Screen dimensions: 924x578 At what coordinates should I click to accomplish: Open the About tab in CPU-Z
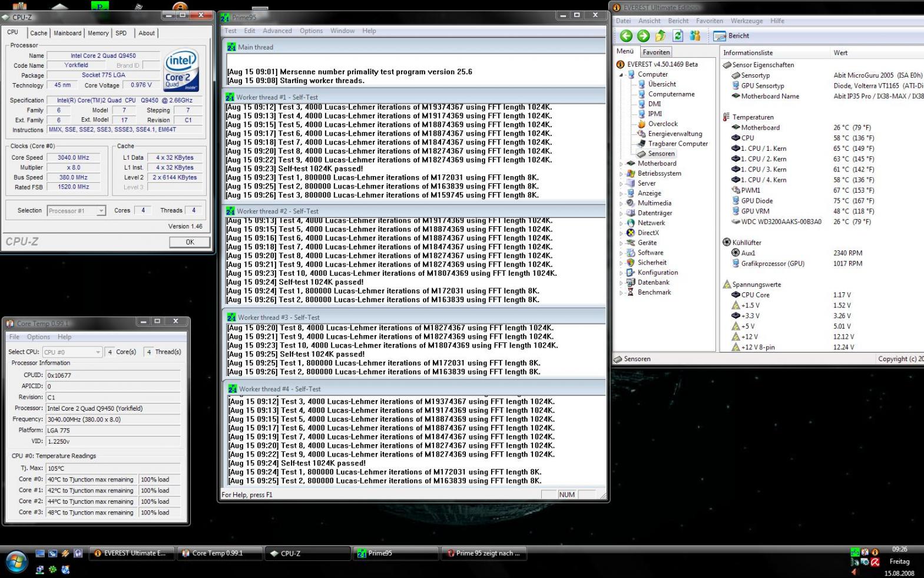click(147, 34)
